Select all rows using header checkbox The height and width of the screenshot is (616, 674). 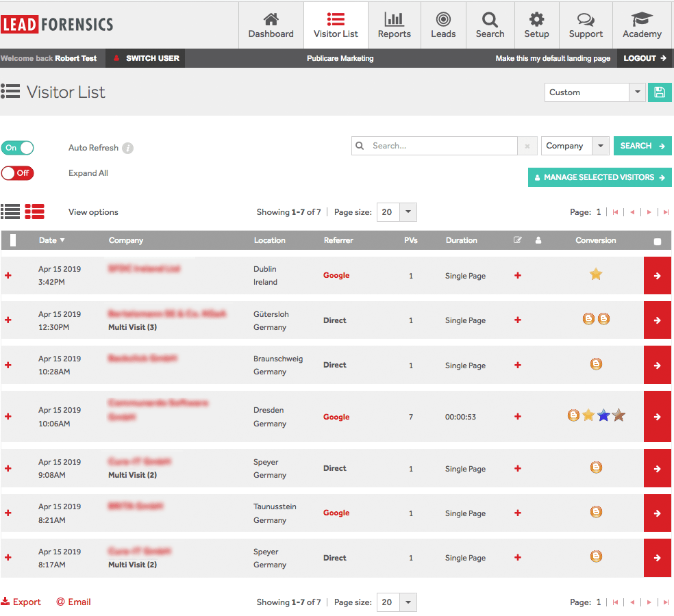tap(656, 240)
